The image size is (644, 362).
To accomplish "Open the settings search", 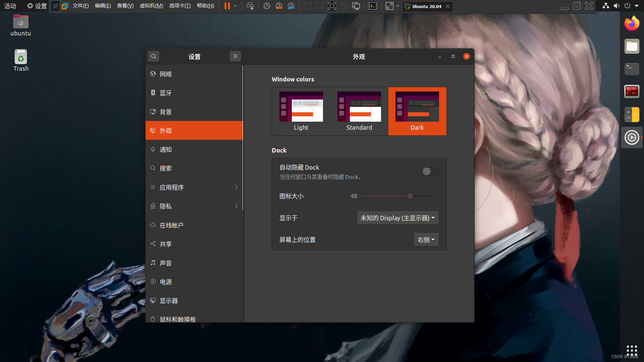I will pos(154,56).
